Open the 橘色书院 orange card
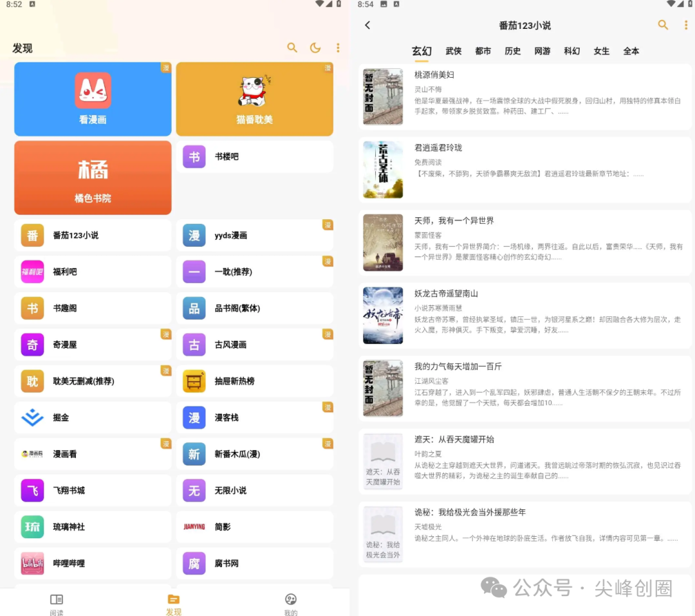Screen dimensions: 695x616 click(x=93, y=177)
